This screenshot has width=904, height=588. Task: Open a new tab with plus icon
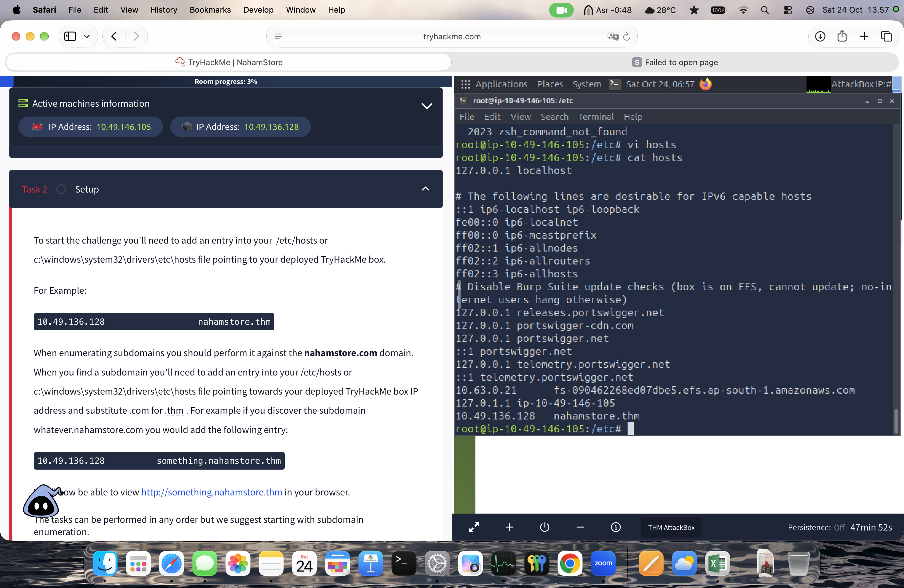tap(864, 37)
